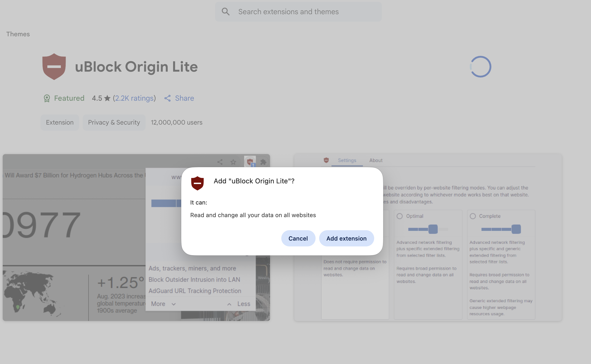Screen dimensions: 591x364
Task: Click the Privacy & Security category chip
Action: [114, 122]
